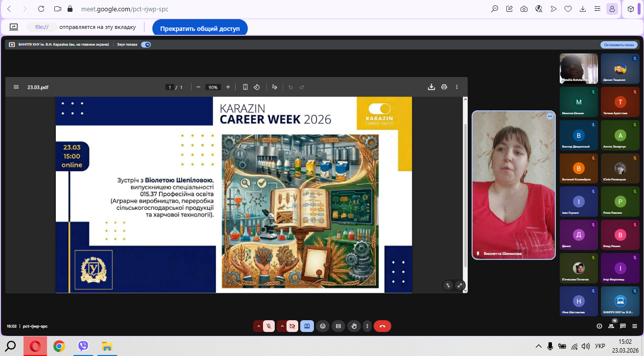The image size is (644, 356).
Task: Raise hand in the meeting
Action: point(354,326)
